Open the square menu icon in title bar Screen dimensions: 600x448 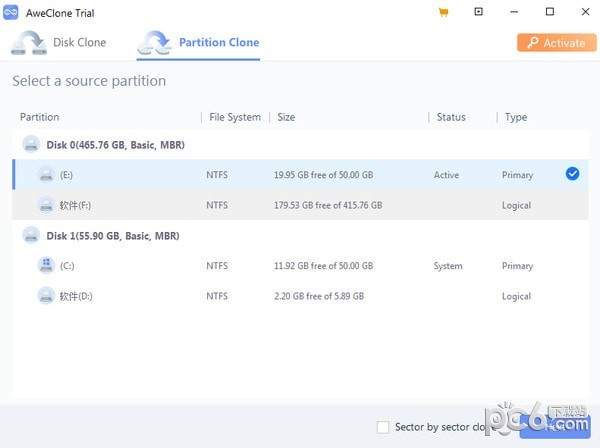tap(478, 12)
